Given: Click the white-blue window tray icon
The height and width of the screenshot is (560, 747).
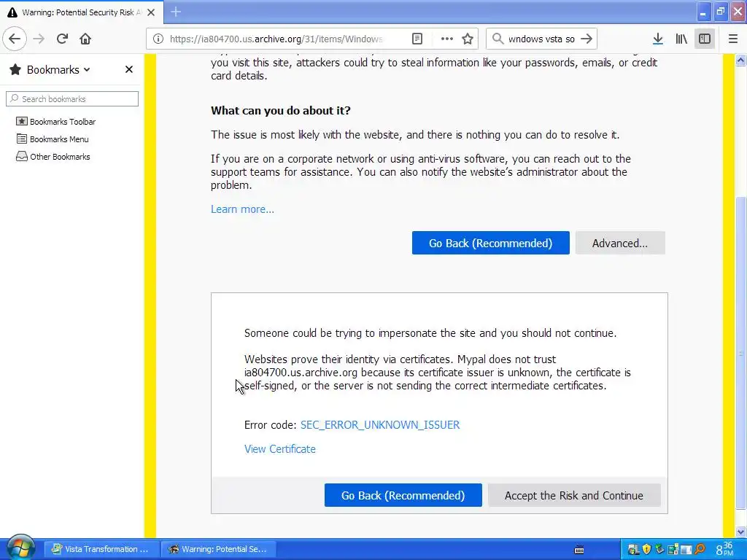Looking at the screenshot, I should tap(686, 549).
